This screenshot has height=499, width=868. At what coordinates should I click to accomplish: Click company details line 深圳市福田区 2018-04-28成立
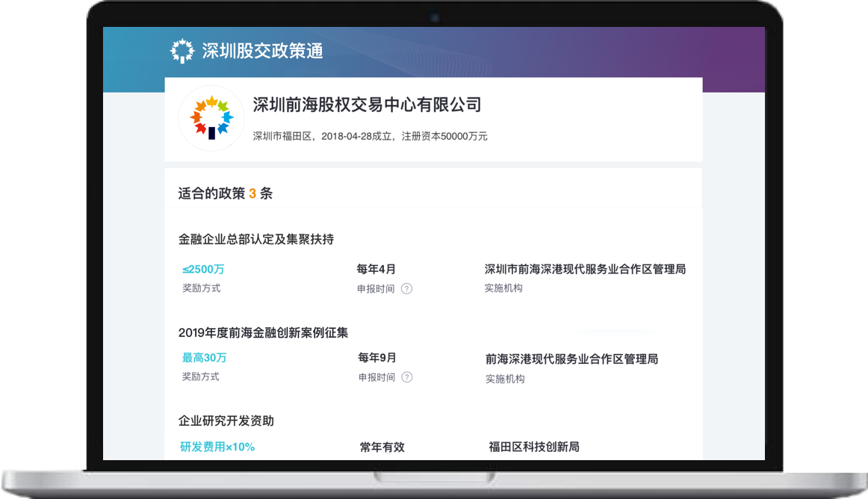[370, 136]
